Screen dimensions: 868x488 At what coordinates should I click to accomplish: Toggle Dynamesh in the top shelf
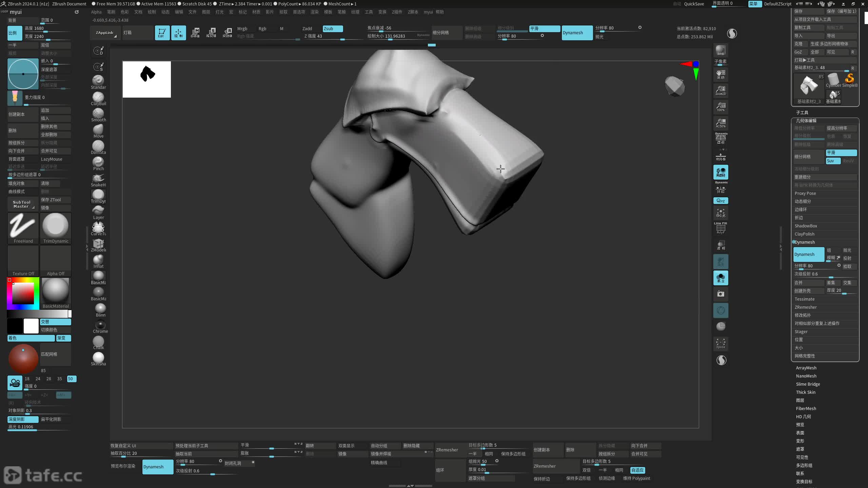point(577,33)
